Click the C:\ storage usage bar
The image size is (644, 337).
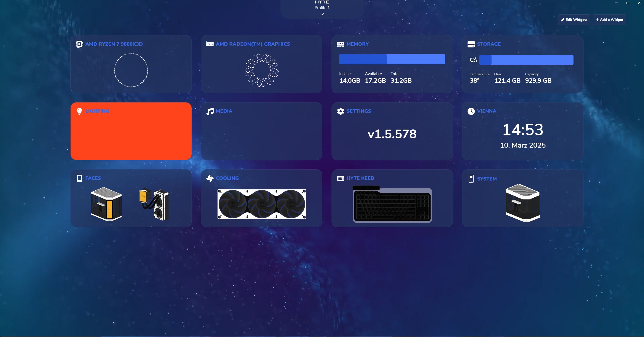pos(526,60)
